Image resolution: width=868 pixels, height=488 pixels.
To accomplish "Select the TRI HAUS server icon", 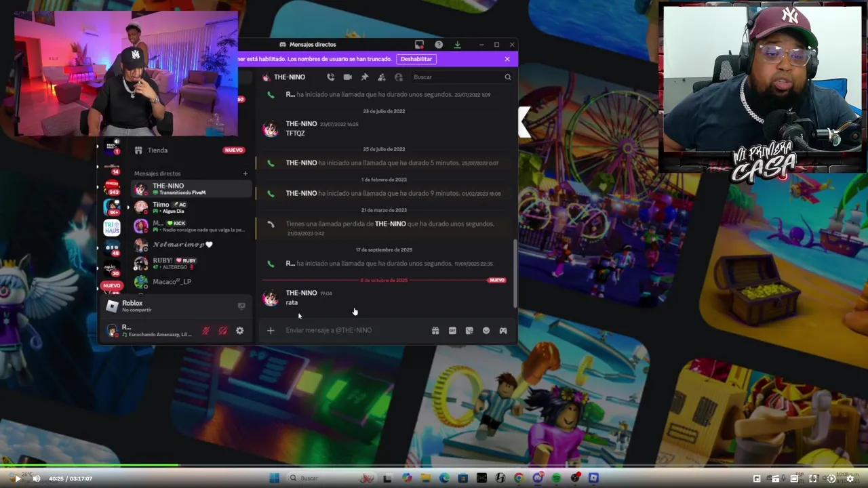I will pyautogui.click(x=112, y=228).
